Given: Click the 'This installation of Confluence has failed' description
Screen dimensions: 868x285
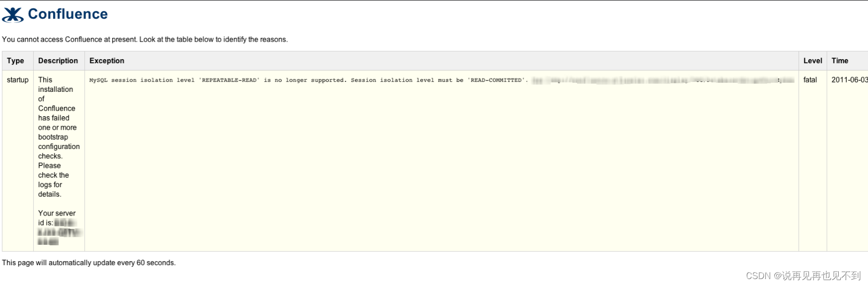Looking at the screenshot, I should pyautogui.click(x=59, y=137).
